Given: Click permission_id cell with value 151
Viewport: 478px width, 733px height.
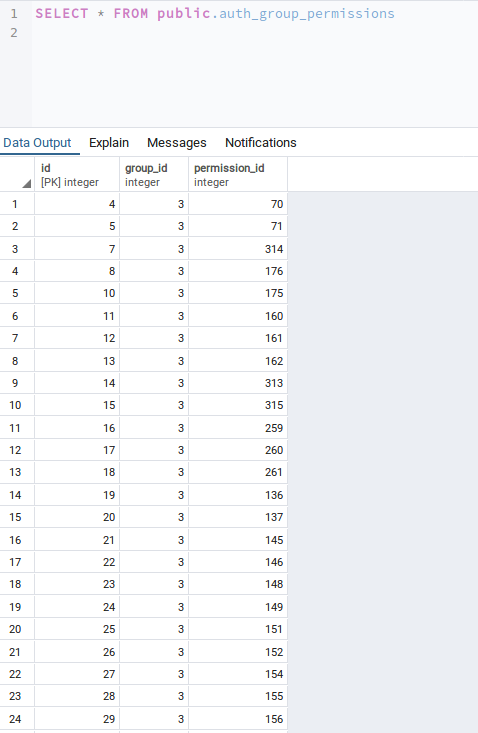Looking at the screenshot, I should 238,629.
